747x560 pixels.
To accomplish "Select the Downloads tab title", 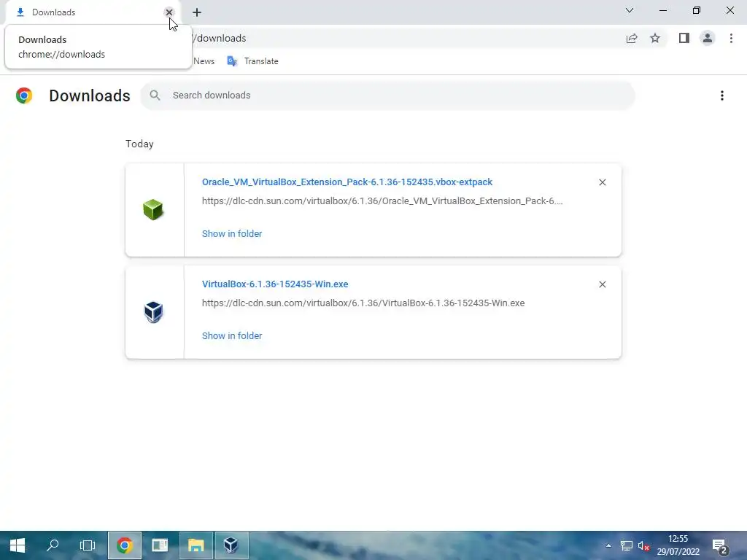I will tap(53, 12).
